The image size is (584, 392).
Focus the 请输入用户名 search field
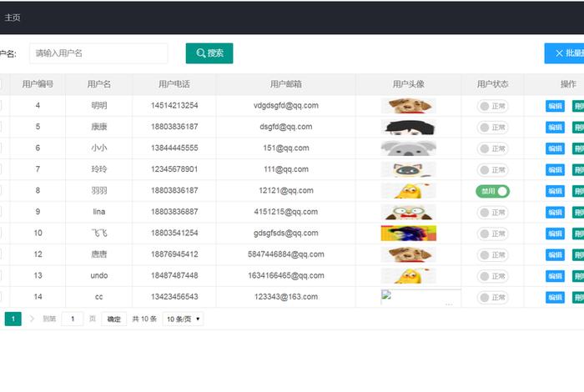(98, 53)
